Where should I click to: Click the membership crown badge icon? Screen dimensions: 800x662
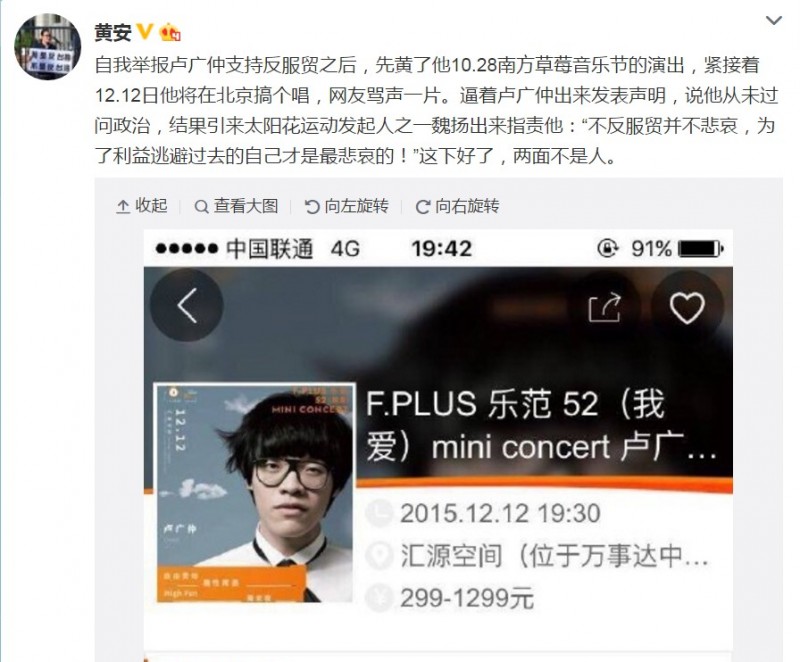point(170,33)
